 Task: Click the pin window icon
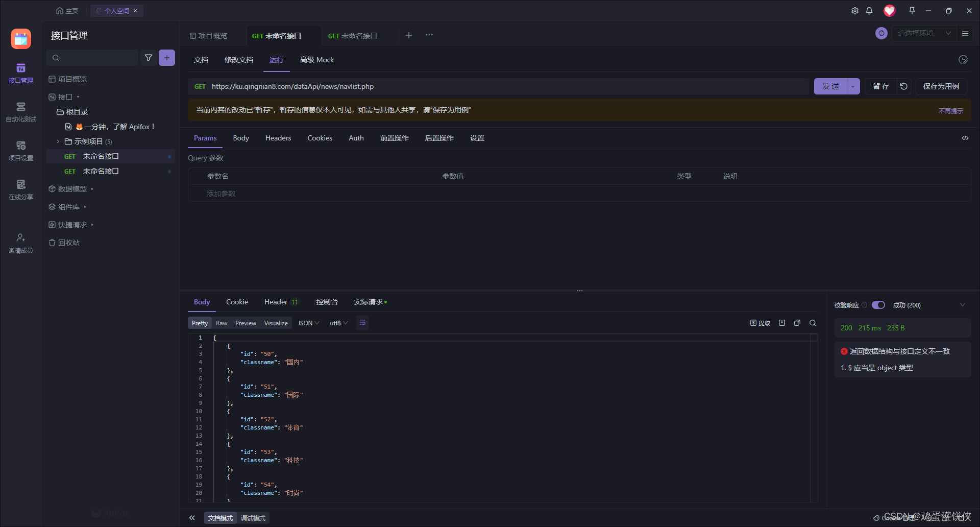(x=912, y=11)
